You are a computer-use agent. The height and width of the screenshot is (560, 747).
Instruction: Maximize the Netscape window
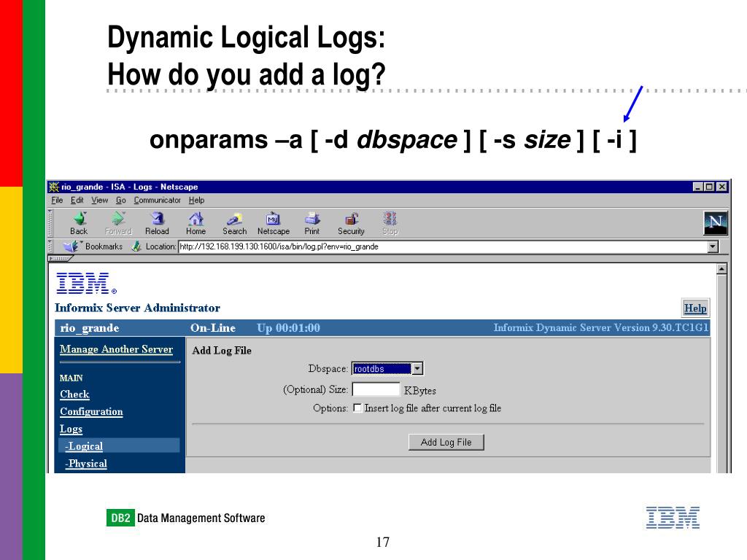(x=709, y=187)
